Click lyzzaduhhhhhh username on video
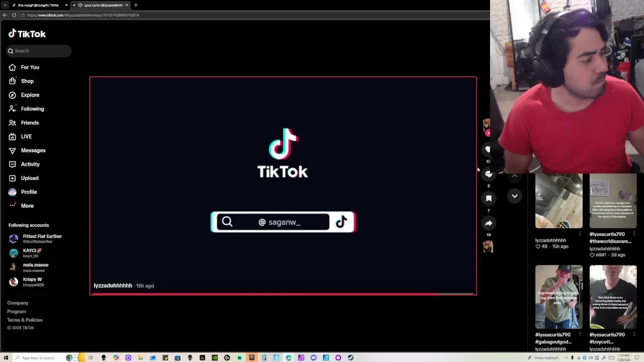 [113, 286]
